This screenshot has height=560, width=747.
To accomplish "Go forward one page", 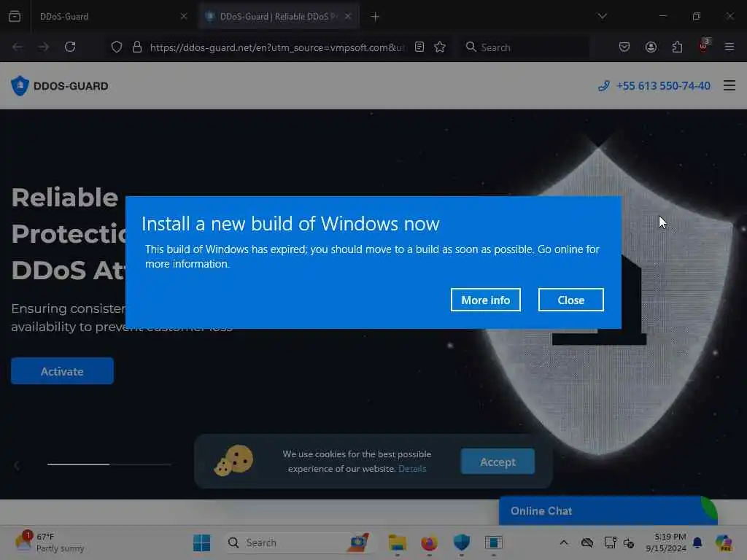I will pos(43,47).
